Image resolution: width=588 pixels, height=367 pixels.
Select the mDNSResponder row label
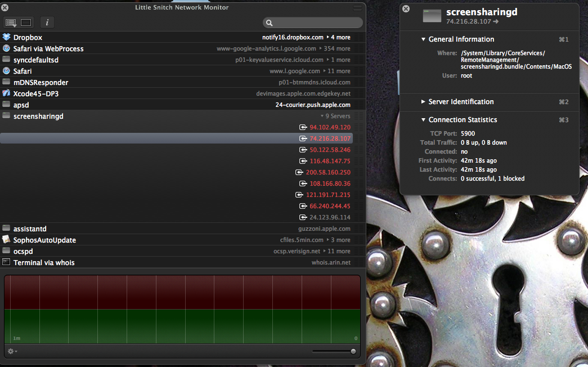[x=41, y=82]
